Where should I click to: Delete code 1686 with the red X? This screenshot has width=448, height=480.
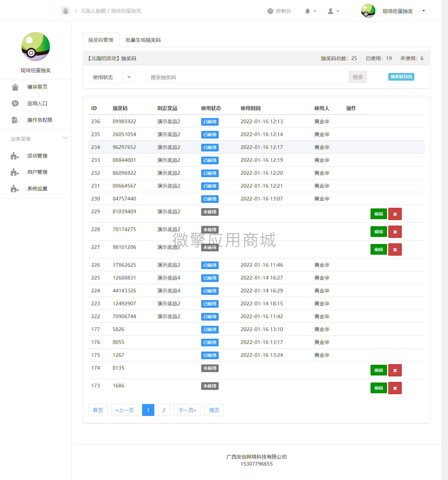coord(395,388)
